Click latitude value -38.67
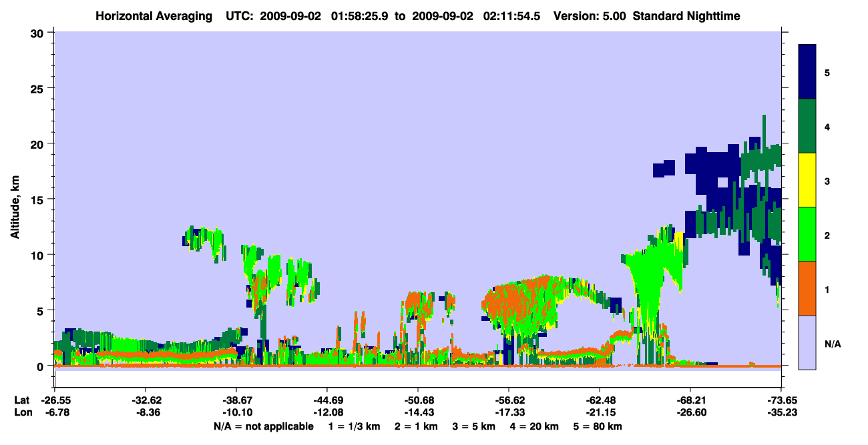This screenshot has width=868, height=445. point(236,400)
